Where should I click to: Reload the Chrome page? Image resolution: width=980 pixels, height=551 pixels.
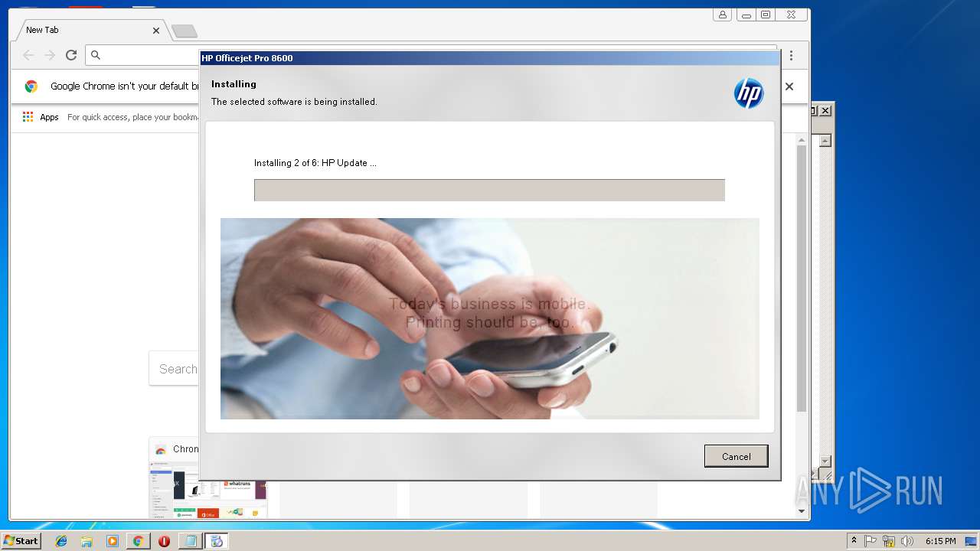coord(71,55)
